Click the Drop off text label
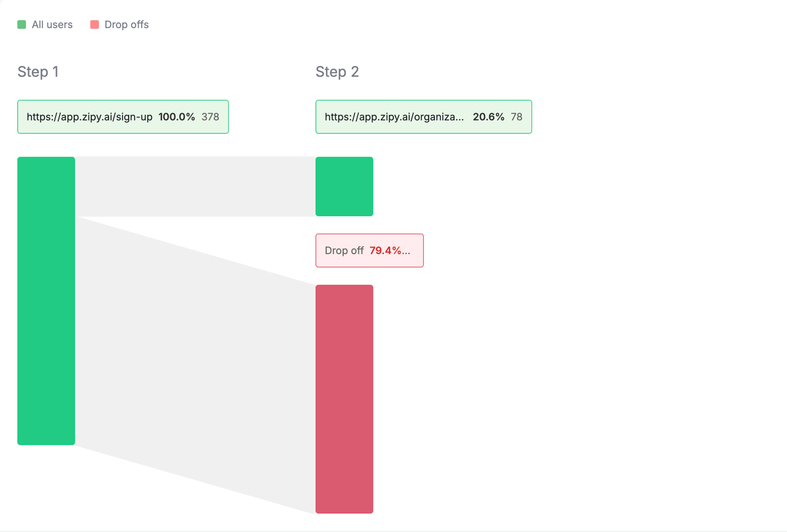Image resolution: width=787 pixels, height=532 pixels. coord(344,250)
